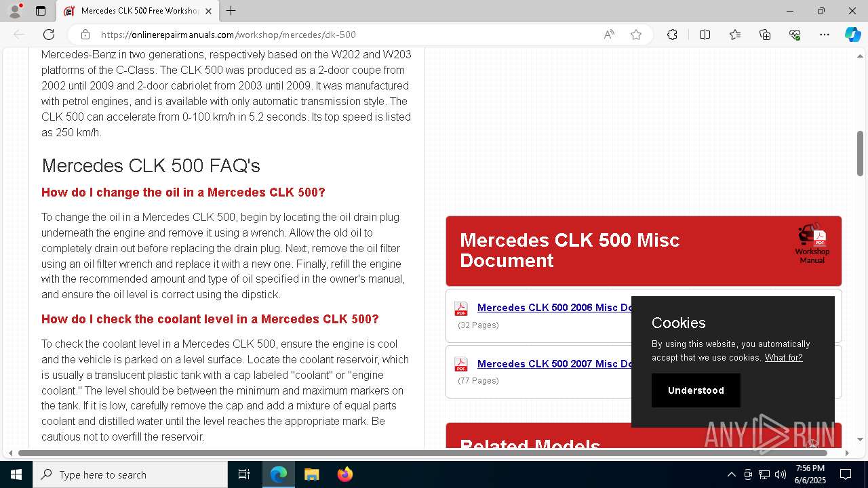
Task: Open the network status tray icon
Action: point(764,474)
